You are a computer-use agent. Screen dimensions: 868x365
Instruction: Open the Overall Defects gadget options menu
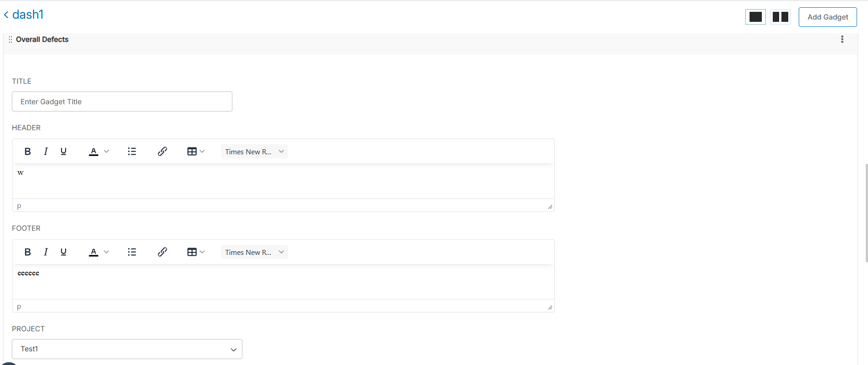842,39
